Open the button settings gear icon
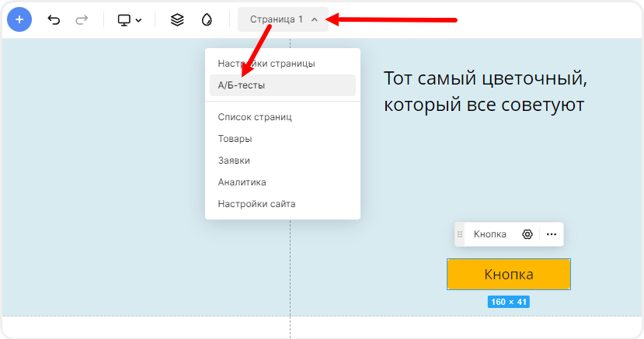This screenshot has width=644, height=339. (527, 234)
